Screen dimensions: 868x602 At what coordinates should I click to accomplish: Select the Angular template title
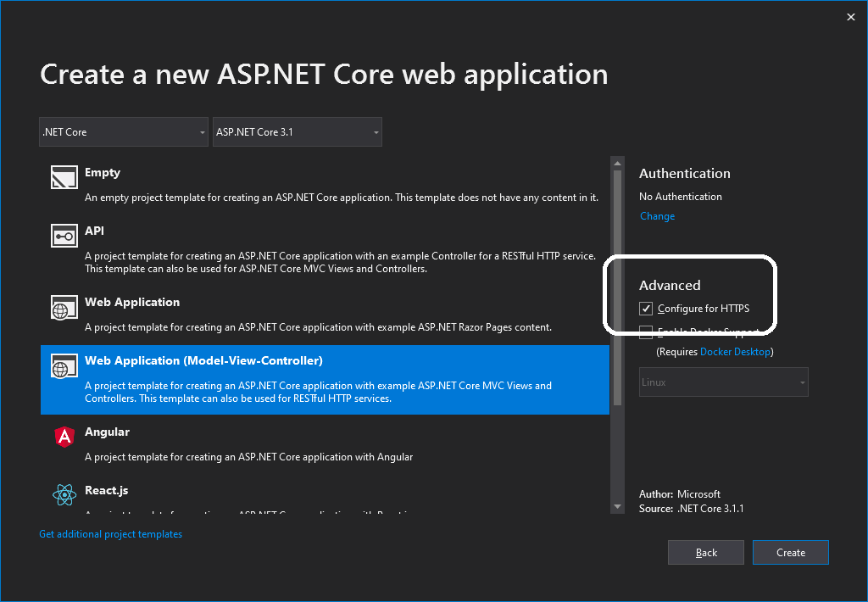pyautogui.click(x=107, y=432)
